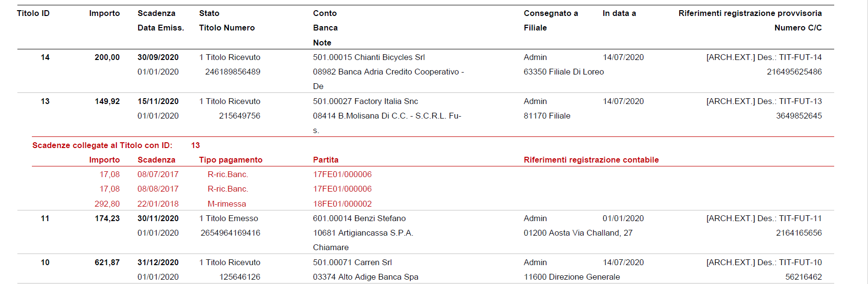
Task: Click the Importo column header at top
Action: coord(104,14)
